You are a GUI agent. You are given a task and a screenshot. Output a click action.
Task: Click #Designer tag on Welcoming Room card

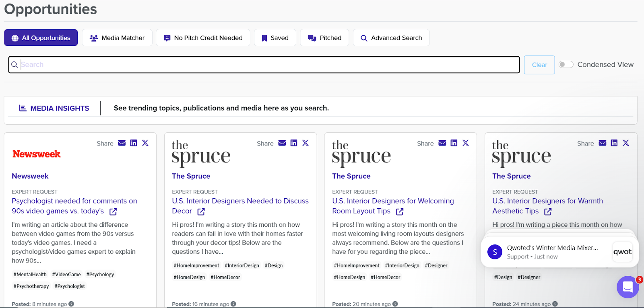click(436, 265)
